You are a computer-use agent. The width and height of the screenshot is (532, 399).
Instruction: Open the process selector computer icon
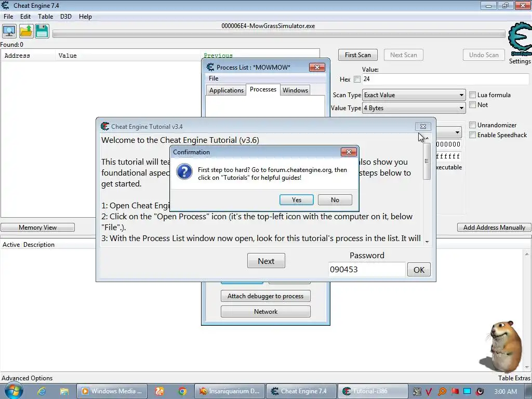click(x=9, y=31)
